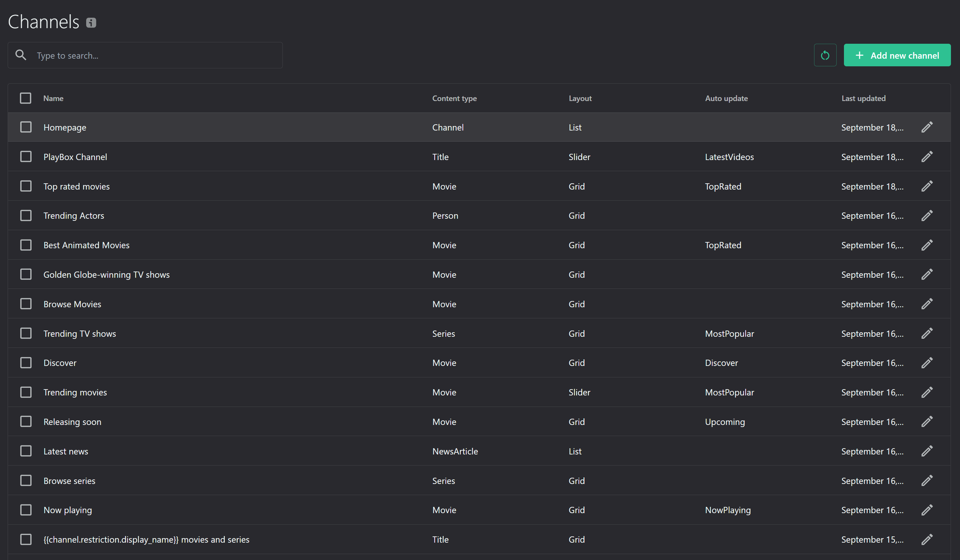Select the Releasing soon checkbox

click(25, 421)
